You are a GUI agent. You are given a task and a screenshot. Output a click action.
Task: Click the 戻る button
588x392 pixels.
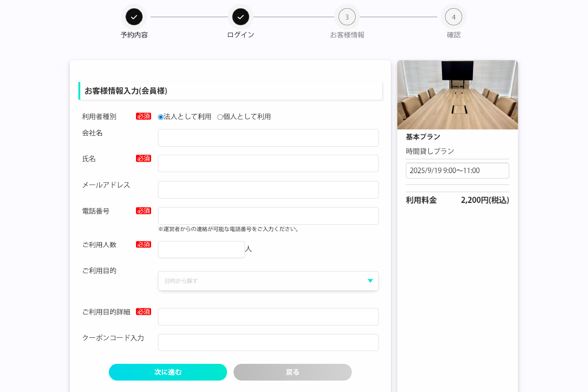[x=292, y=372]
